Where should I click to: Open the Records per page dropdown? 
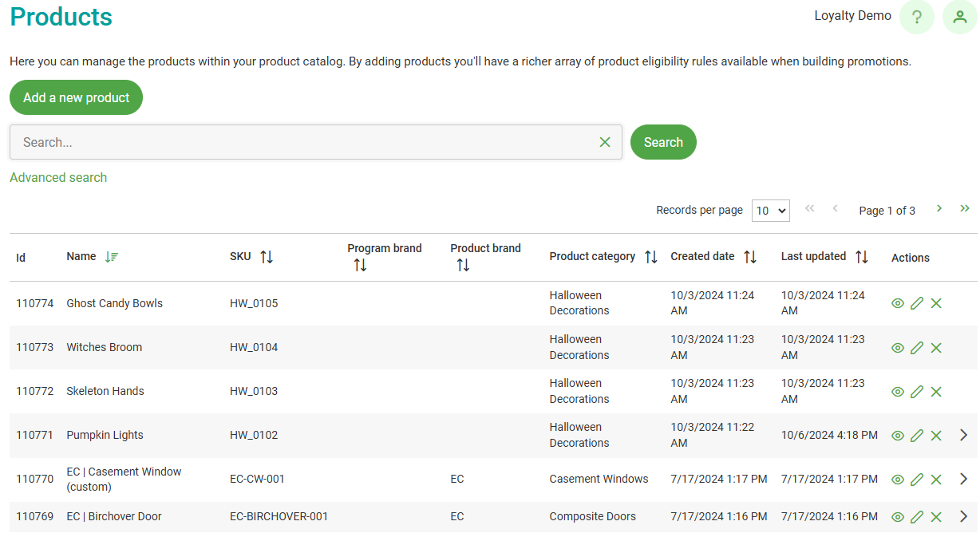click(x=771, y=211)
